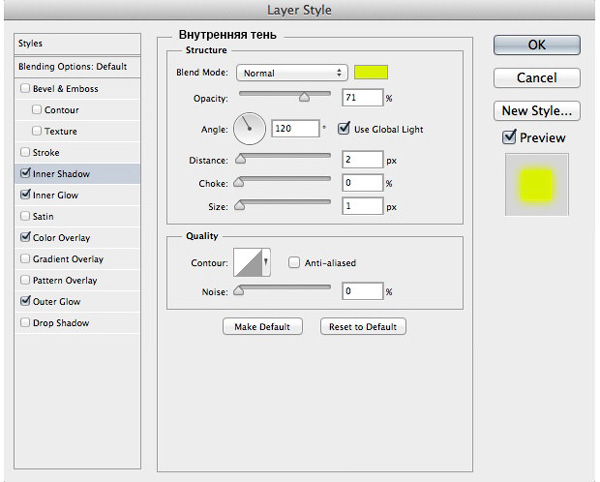Enable the Anti-aliased checkbox
This screenshot has width=600, height=482.
293,262
